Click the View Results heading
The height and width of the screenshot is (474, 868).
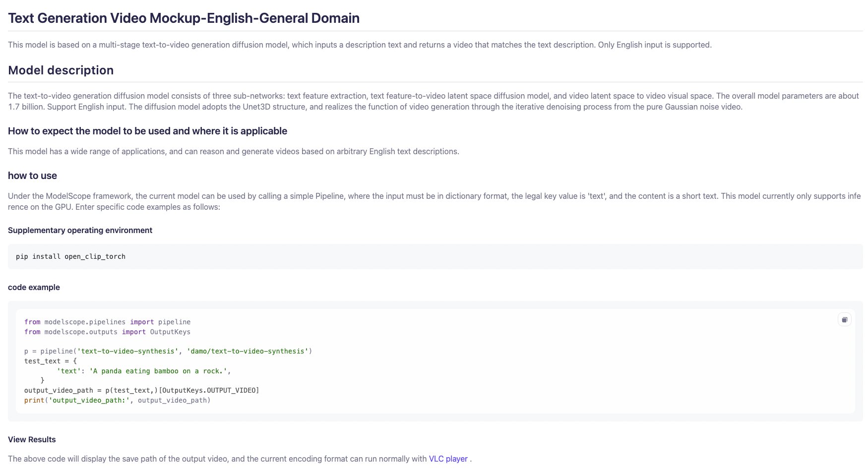tap(32, 439)
